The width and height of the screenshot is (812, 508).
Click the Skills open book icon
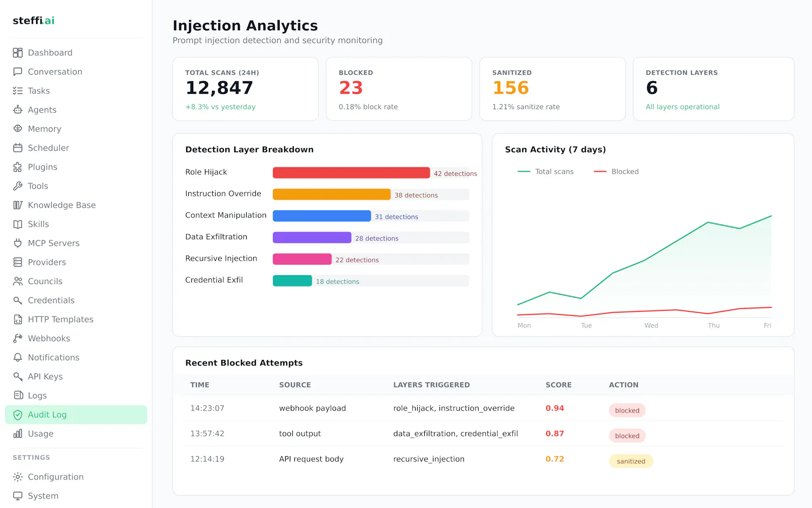(x=18, y=224)
